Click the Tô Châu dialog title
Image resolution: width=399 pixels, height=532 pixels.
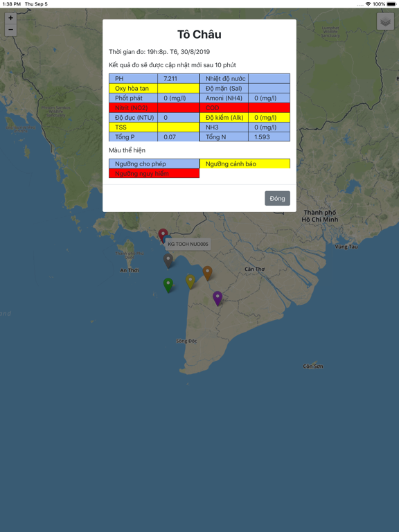199,34
